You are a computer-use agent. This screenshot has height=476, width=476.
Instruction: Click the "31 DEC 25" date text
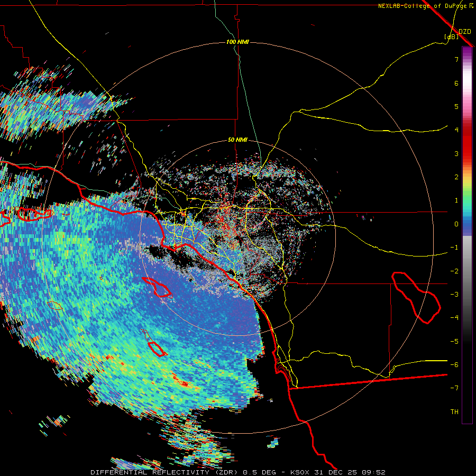point(335,472)
